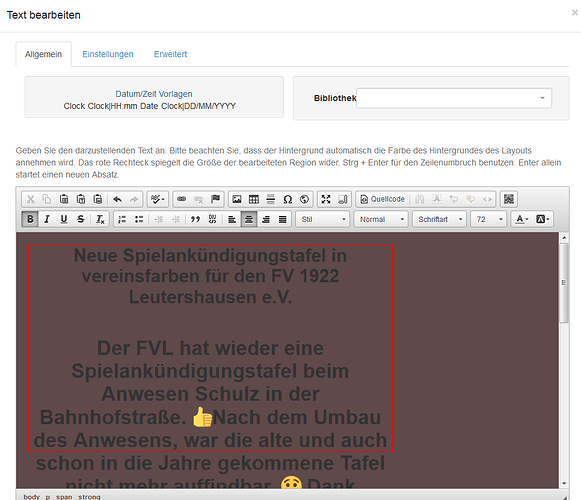Insert an image via image icon

point(237,199)
